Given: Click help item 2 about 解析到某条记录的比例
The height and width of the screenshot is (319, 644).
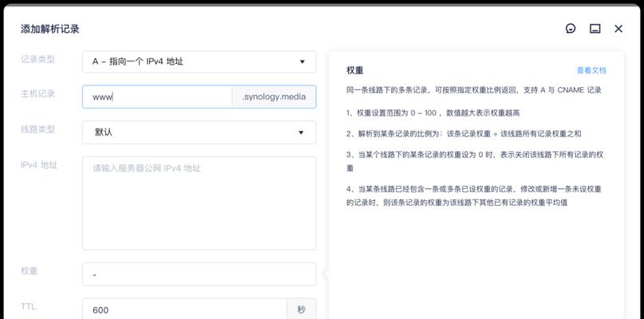Looking at the screenshot, I should [464, 134].
